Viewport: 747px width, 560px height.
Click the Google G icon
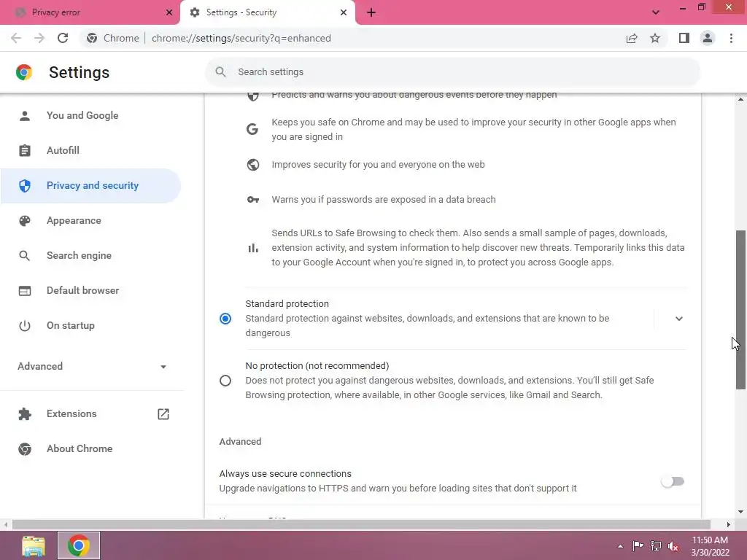point(252,129)
